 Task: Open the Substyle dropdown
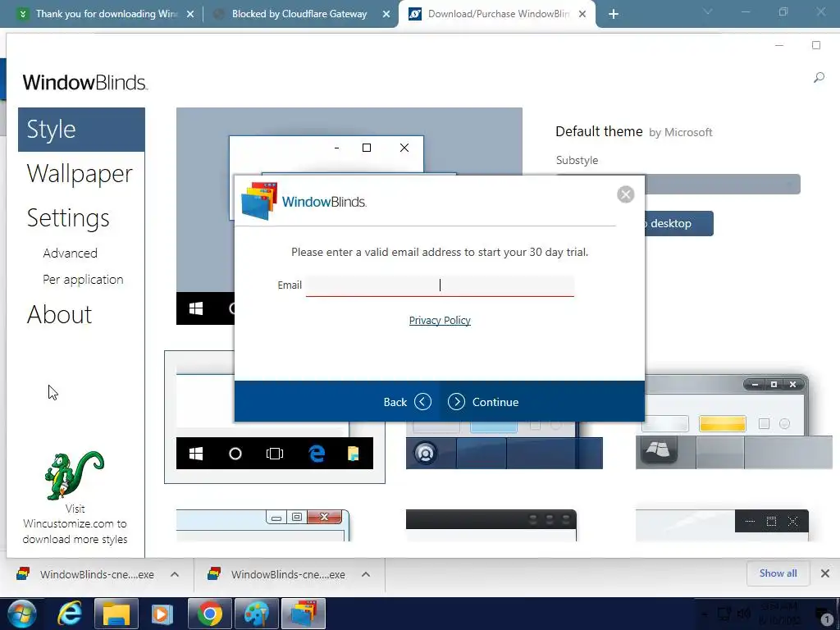coord(722,184)
